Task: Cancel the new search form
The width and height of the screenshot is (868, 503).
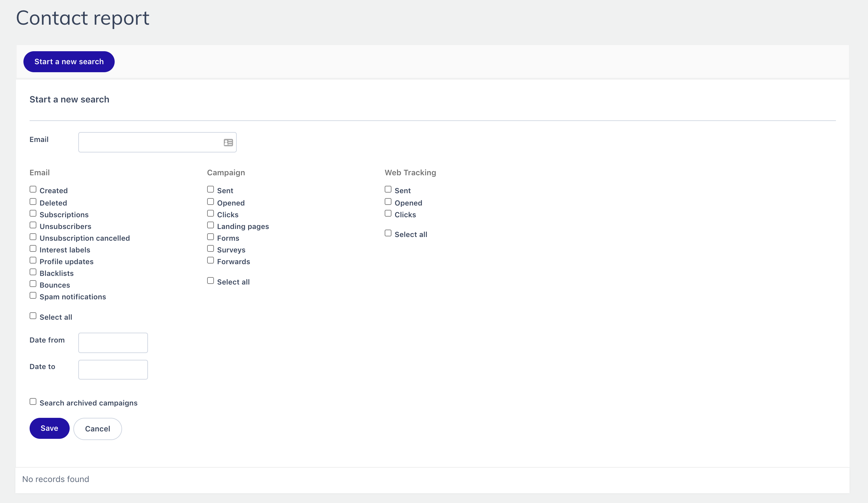Action: tap(97, 429)
